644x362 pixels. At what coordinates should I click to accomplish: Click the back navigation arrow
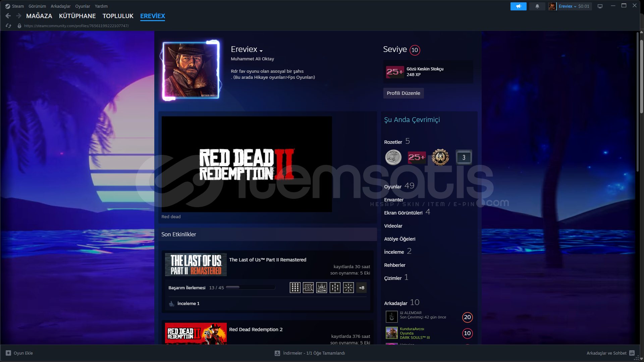click(x=8, y=16)
